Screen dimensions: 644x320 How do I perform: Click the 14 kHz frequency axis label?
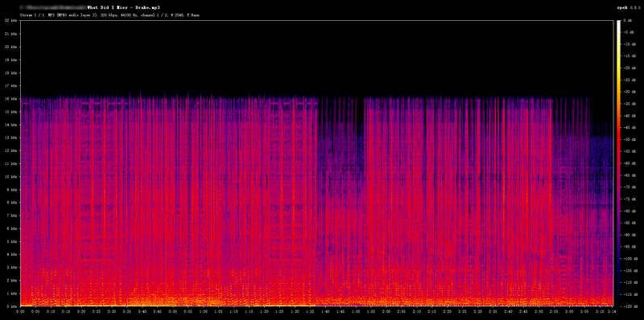coord(10,125)
